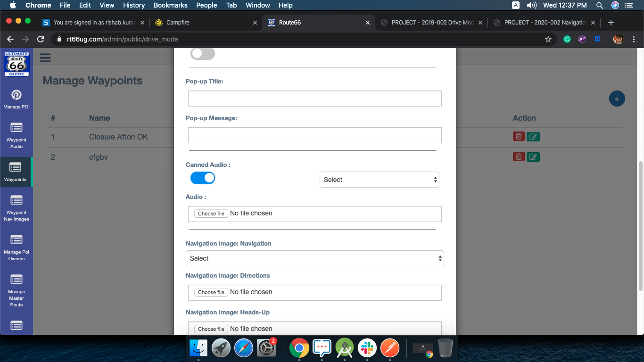The image size is (644, 362).
Task: Turn on the grey toggle switch at top
Action: (x=203, y=54)
